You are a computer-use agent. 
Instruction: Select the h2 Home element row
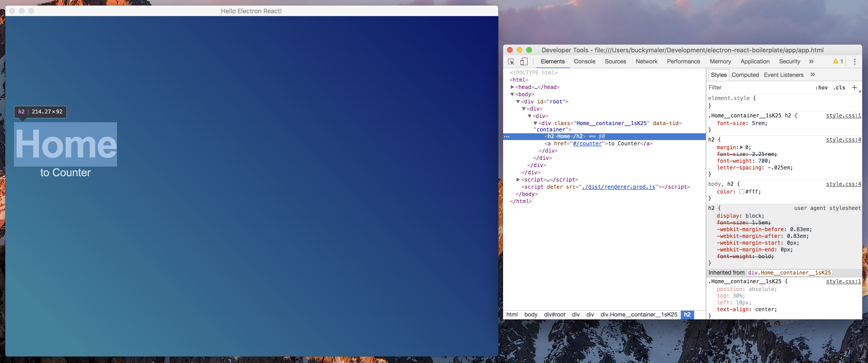coord(604,136)
